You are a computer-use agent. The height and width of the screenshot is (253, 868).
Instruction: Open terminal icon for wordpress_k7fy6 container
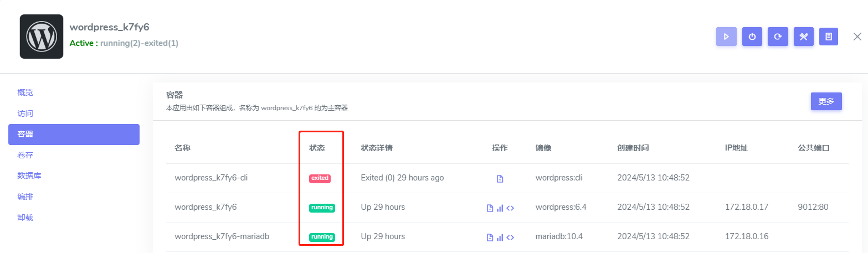[510, 208]
